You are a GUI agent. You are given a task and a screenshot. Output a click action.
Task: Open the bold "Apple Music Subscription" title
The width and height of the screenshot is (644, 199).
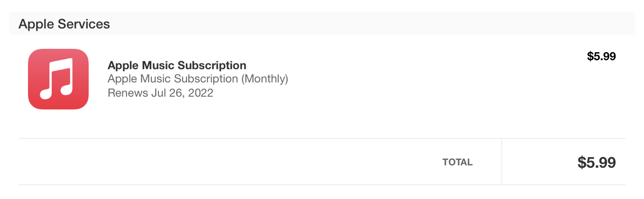[x=177, y=65]
